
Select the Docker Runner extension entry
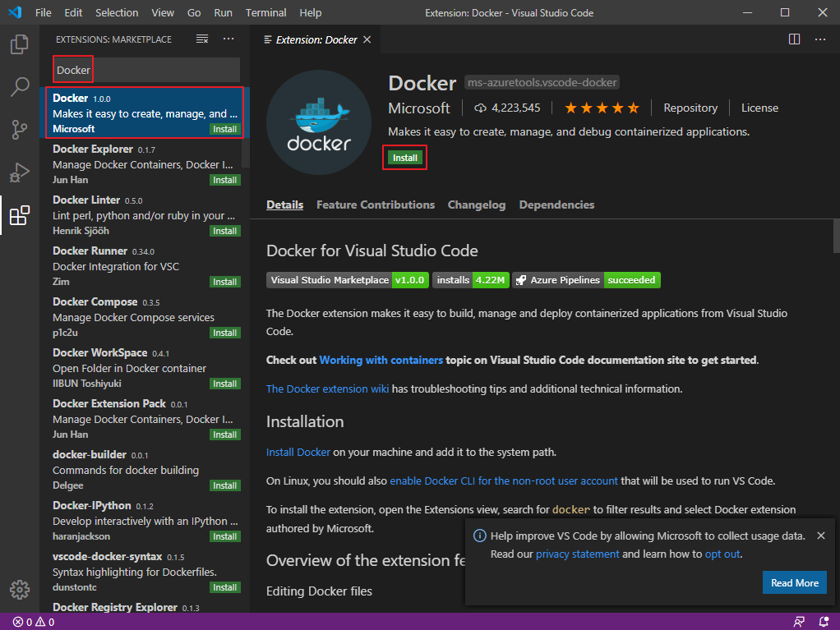tap(145, 266)
